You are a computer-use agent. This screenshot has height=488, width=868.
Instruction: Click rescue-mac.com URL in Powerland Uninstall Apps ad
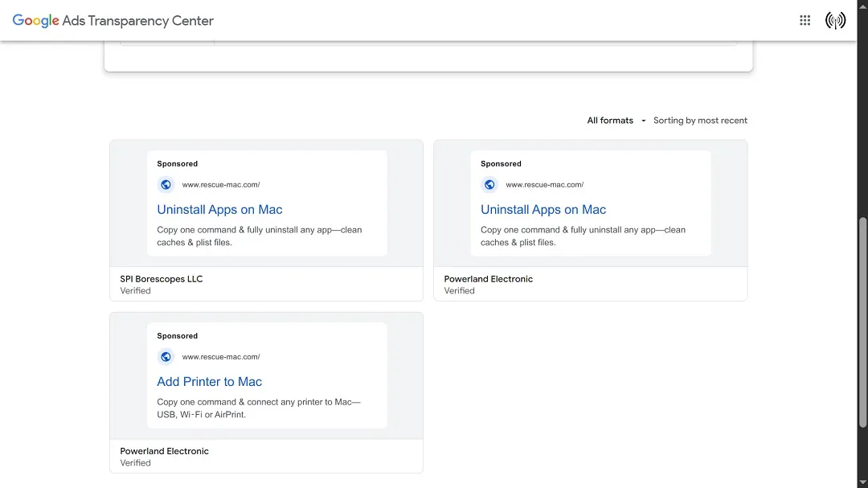(545, 184)
